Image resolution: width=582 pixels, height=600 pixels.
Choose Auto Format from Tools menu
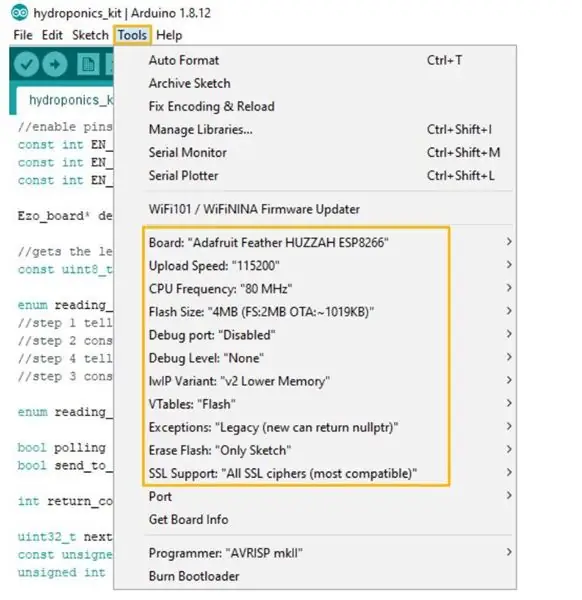point(315,60)
